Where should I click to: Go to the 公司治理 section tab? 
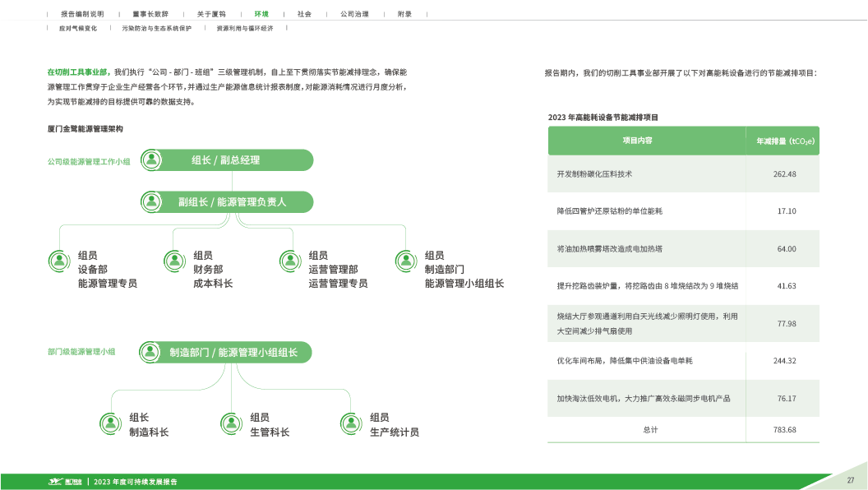click(354, 14)
